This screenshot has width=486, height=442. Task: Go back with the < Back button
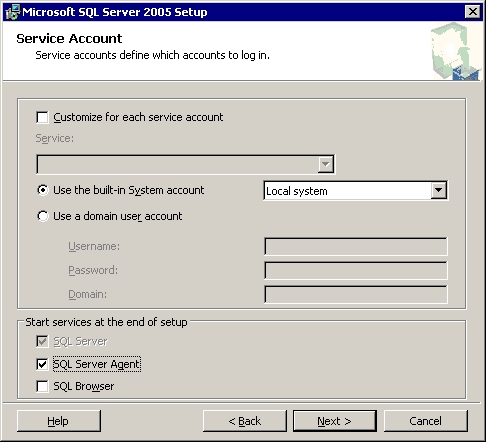point(245,421)
